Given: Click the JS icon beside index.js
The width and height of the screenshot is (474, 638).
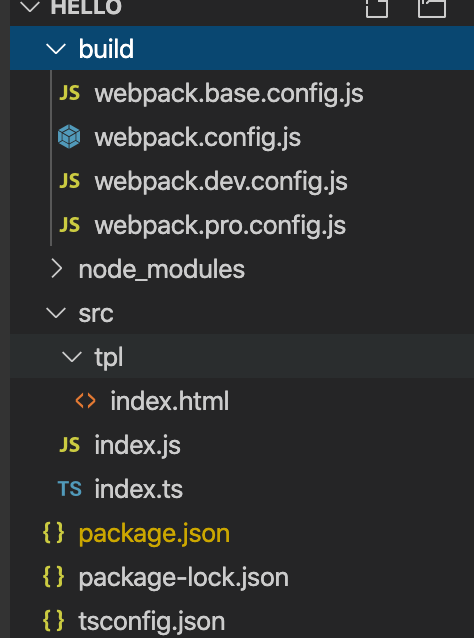Looking at the screenshot, I should (x=70, y=445).
